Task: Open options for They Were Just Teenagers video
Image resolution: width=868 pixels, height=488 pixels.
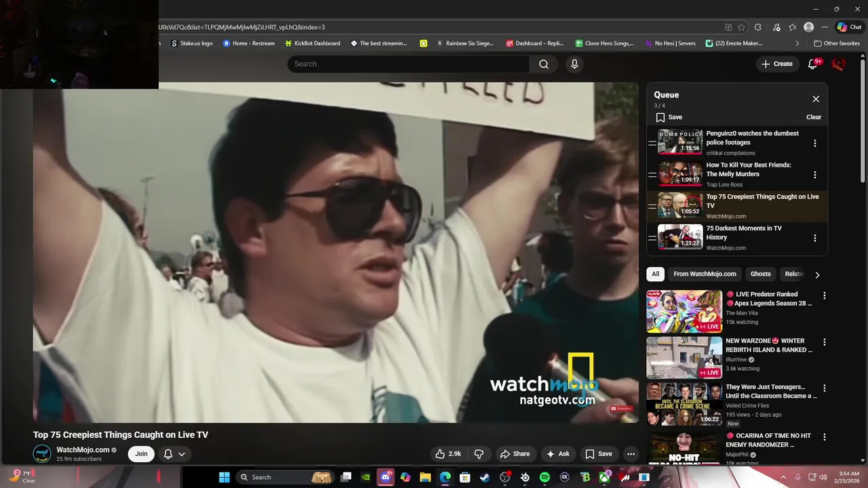Action: tap(825, 388)
